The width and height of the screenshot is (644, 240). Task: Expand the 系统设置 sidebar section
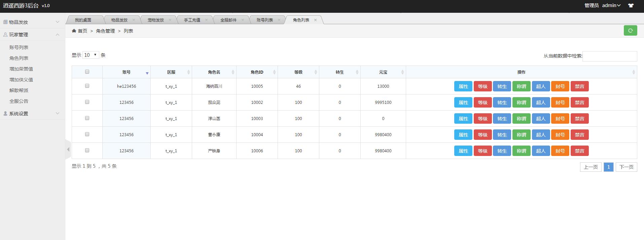[32, 114]
